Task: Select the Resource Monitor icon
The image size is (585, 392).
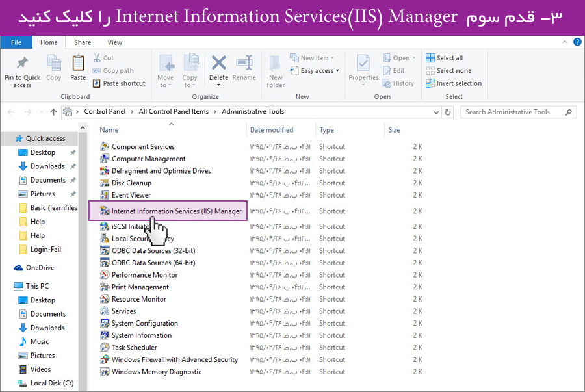Action: click(x=105, y=299)
